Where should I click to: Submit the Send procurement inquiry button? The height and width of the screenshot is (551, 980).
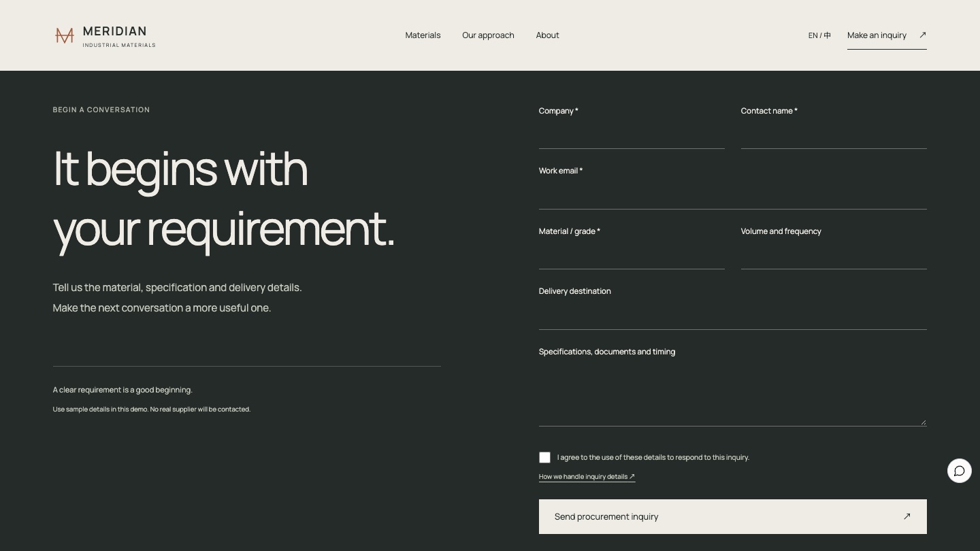pos(733,516)
